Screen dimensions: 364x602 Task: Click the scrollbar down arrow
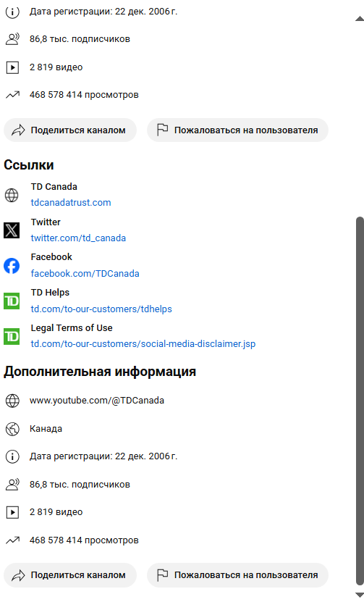360,595
